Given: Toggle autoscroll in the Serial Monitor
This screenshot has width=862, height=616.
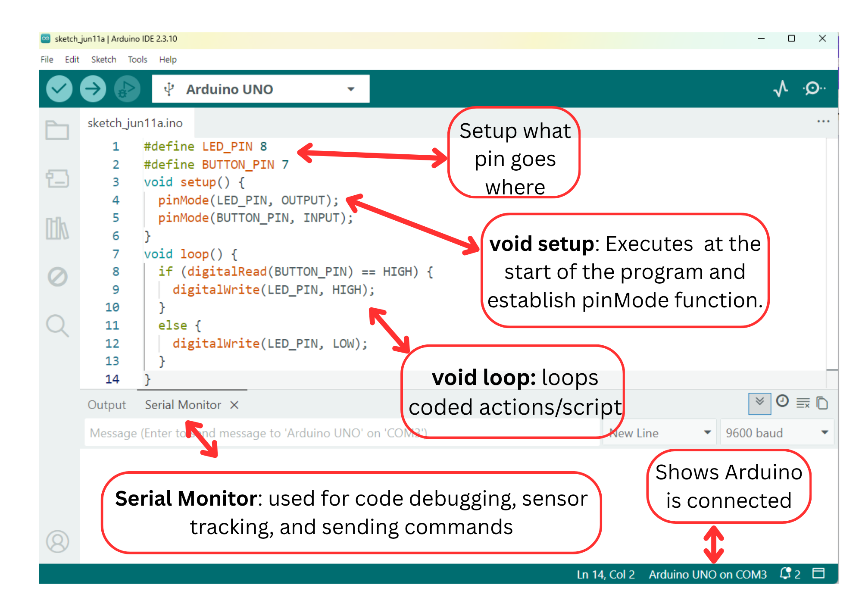Looking at the screenshot, I should click(x=759, y=403).
